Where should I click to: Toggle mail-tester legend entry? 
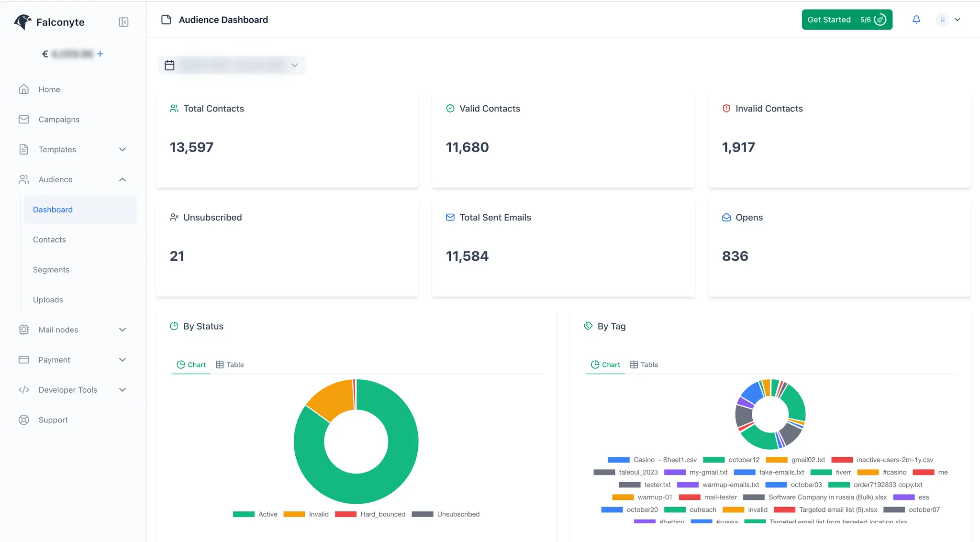(x=708, y=497)
